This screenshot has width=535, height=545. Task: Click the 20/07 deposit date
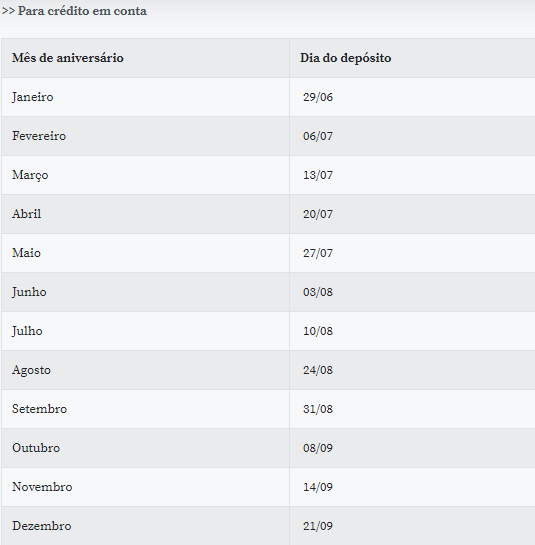click(318, 214)
